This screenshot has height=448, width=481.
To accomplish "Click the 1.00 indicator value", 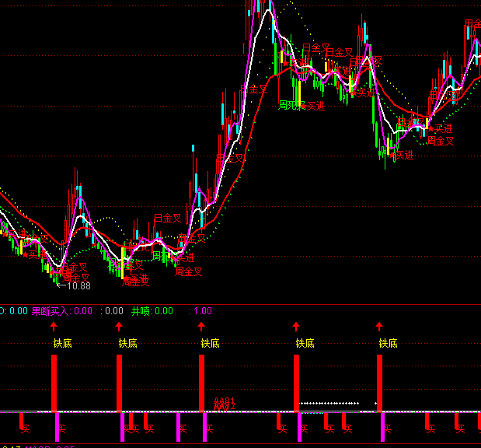I will click(x=202, y=311).
